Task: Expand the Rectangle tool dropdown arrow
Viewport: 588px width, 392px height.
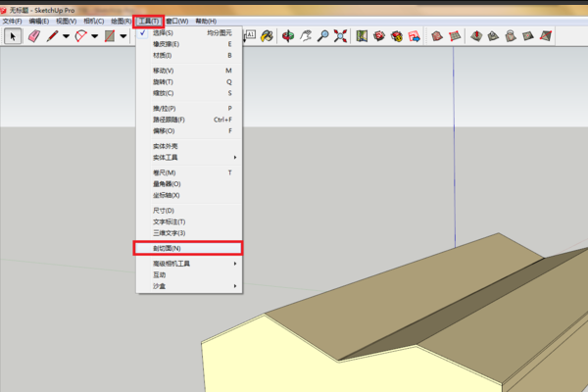Action: click(x=123, y=36)
